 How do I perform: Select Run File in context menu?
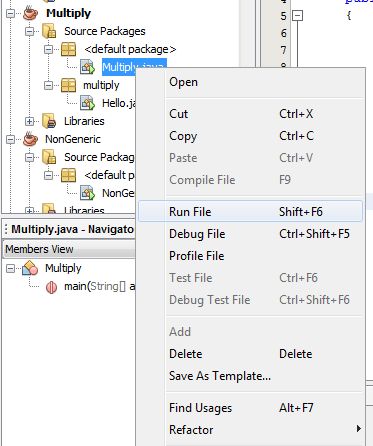pyautogui.click(x=250, y=211)
